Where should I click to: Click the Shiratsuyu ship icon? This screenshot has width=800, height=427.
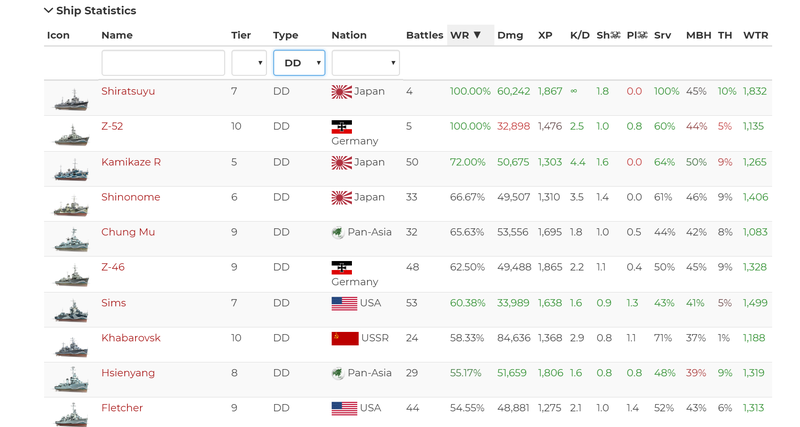[x=71, y=100]
